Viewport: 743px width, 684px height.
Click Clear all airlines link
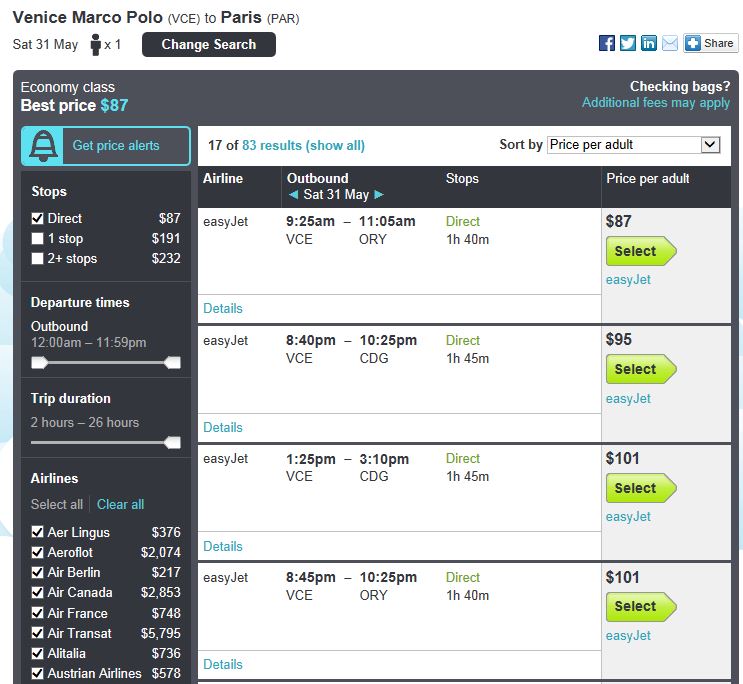(120, 504)
